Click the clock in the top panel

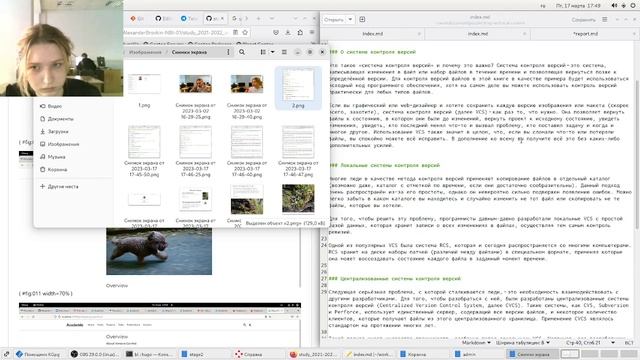pyautogui.click(x=578, y=5)
